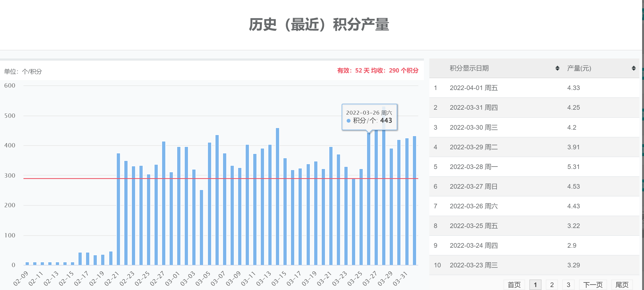Select row 2022-03-28 周一
This screenshot has width=644, height=290.
534,167
